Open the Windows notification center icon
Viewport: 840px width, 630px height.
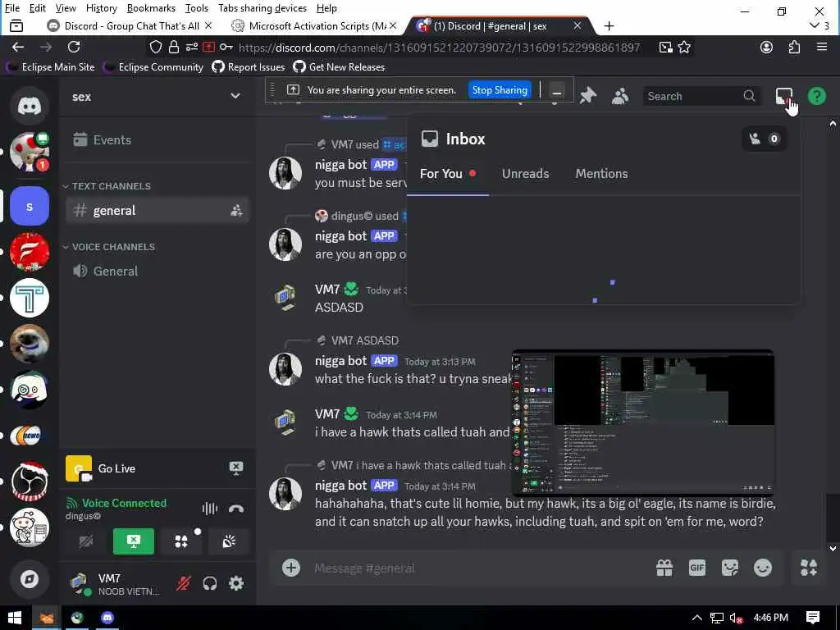click(813, 618)
